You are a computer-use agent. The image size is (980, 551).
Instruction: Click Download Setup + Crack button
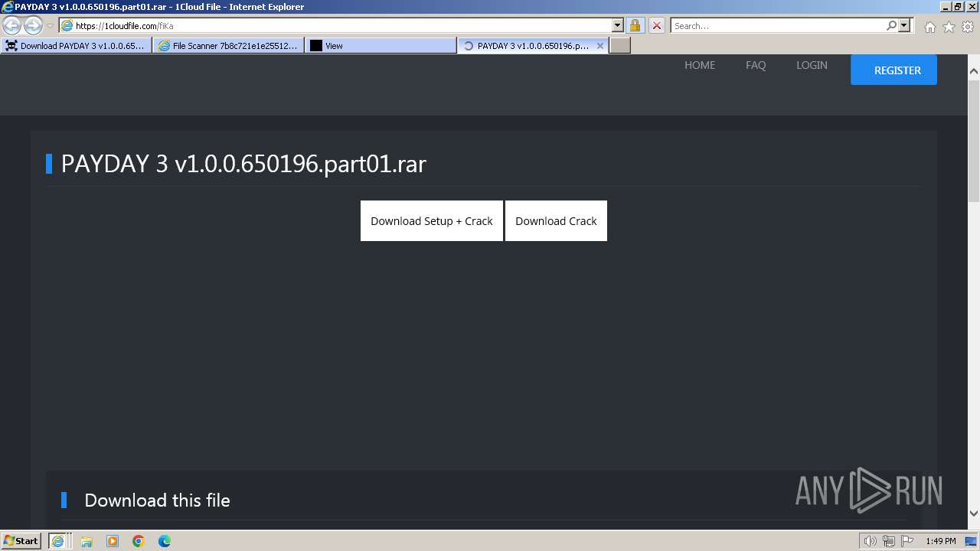[432, 221]
